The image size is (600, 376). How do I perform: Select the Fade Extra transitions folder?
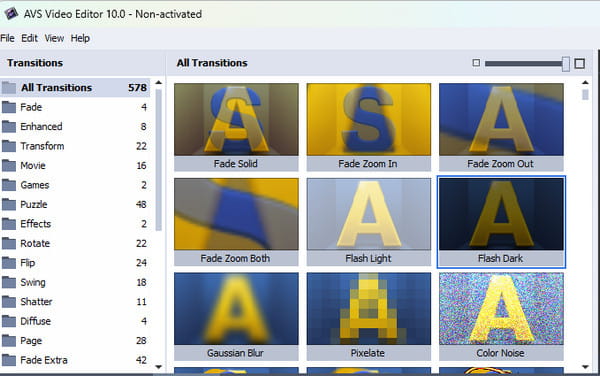(x=75, y=360)
